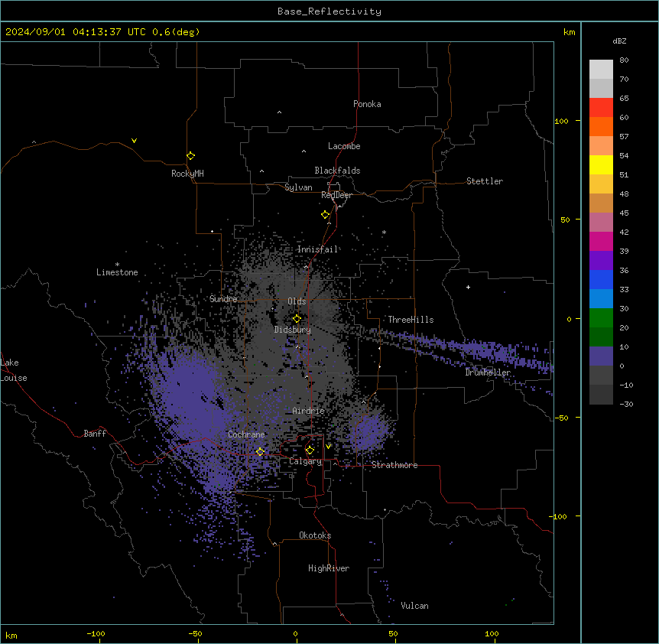Select the yellow diamond marker below Cochrane
Screen dimensions: 659x644
260,452
